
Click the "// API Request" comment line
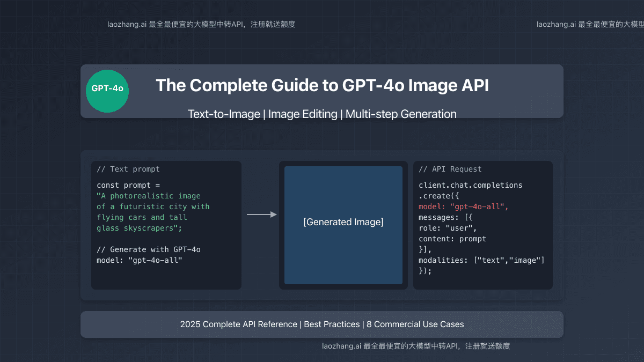click(x=450, y=169)
